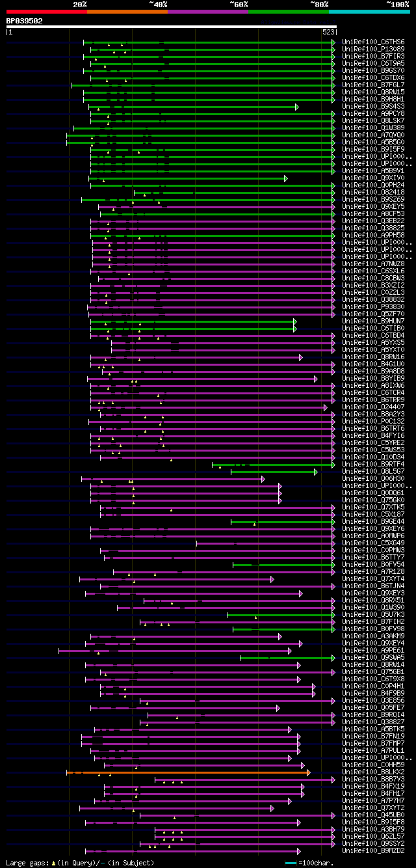Open hit UniRef100_Q1W389
This screenshot has width=416, height=868.
[x=373, y=128]
